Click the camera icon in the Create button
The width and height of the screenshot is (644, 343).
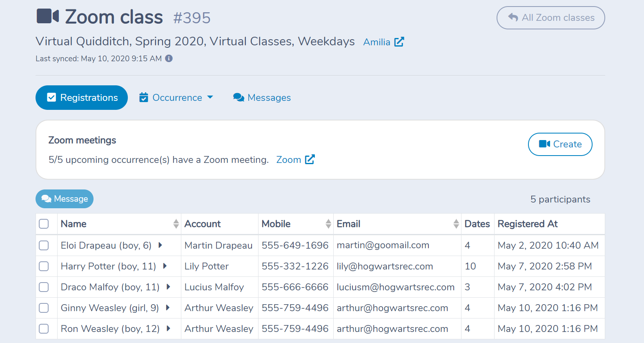544,144
